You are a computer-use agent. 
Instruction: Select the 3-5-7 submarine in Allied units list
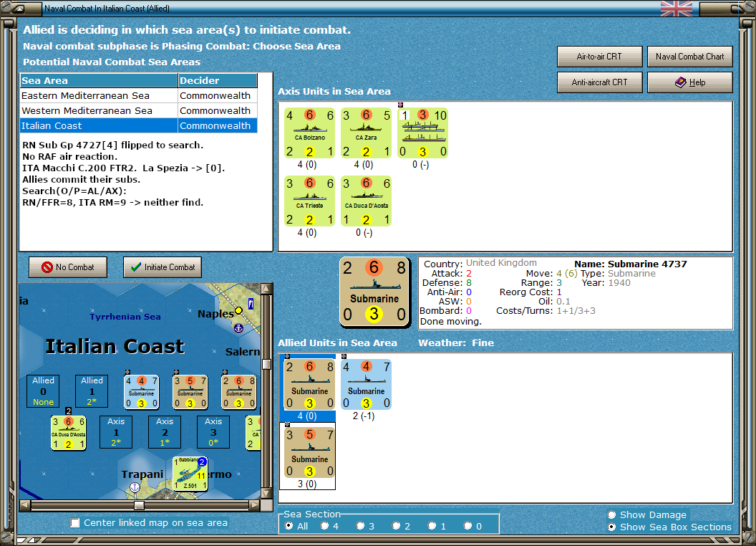click(x=309, y=453)
